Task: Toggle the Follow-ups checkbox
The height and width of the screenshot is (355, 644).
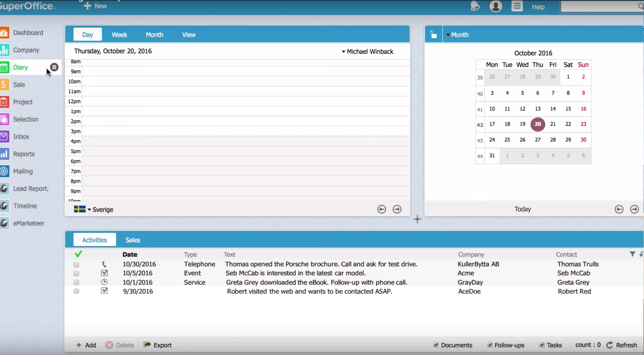Action: (x=490, y=345)
